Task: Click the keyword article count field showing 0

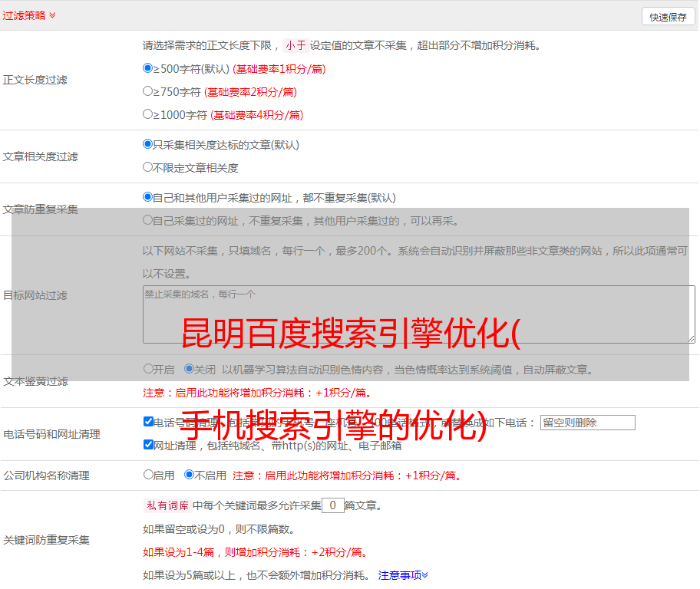Action: pos(332,505)
